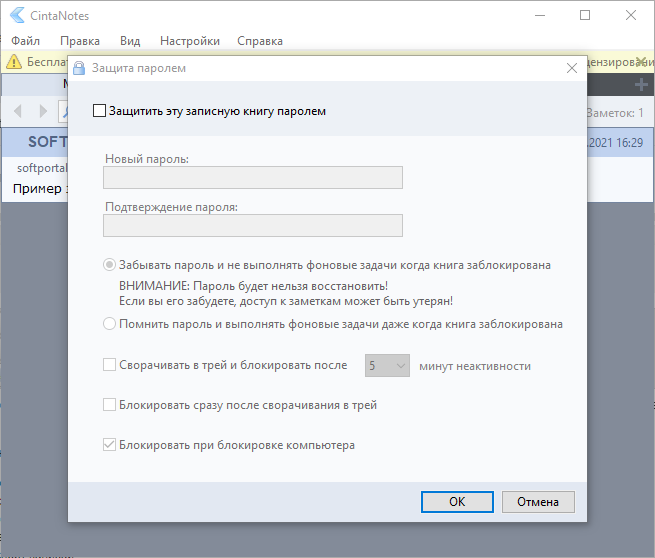This screenshot has width=655, height=558.
Task: Click the yellow warning triangle icon
Action: tap(14, 62)
